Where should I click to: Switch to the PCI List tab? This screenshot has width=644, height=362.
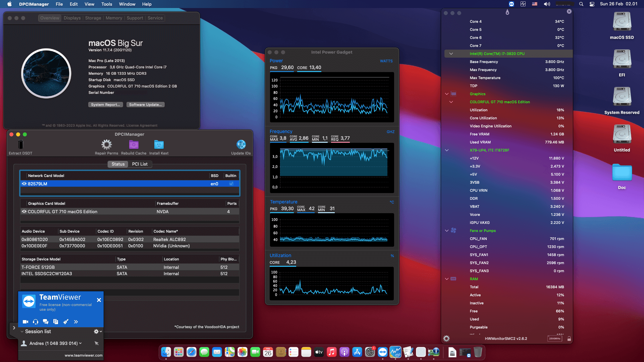(x=140, y=164)
